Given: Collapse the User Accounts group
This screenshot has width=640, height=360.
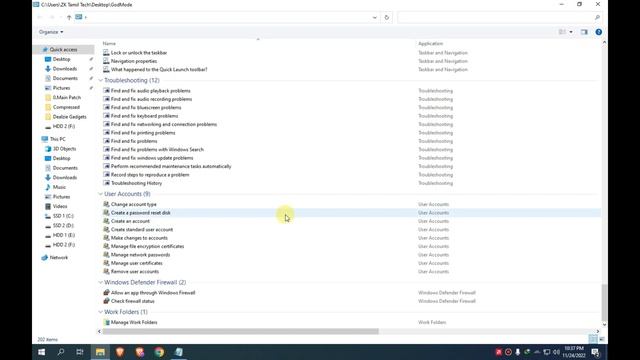Looking at the screenshot, I should click(x=100, y=194).
